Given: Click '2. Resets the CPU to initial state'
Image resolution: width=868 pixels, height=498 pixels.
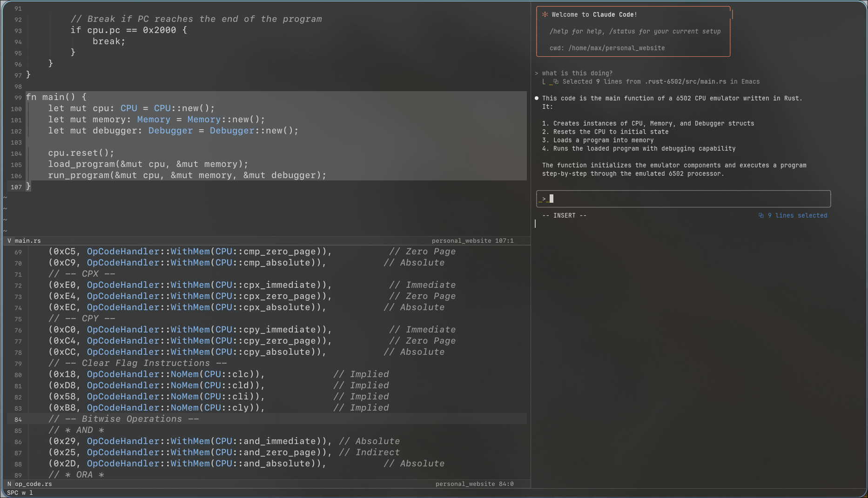Looking at the screenshot, I should click(x=605, y=132).
